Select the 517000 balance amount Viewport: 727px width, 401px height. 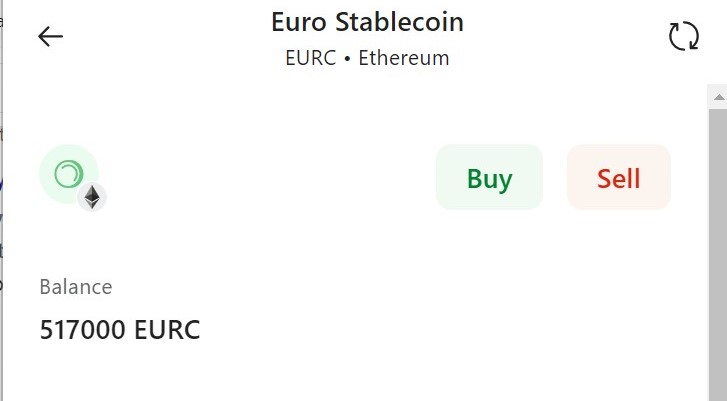click(83, 330)
